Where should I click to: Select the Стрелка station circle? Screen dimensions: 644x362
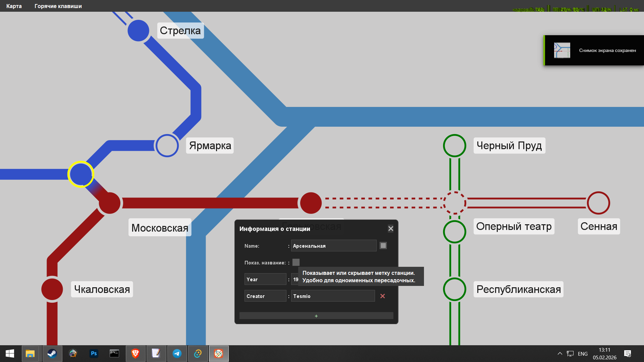(x=138, y=31)
